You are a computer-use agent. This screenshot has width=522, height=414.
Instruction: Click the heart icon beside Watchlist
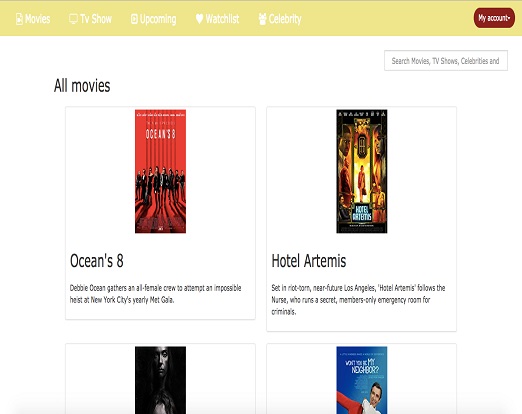199,19
